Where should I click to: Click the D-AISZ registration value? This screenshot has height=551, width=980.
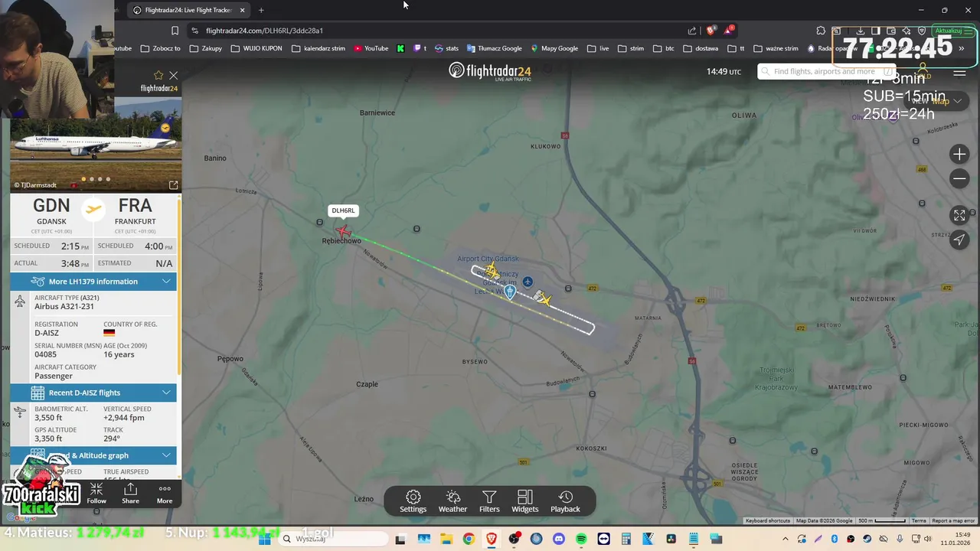[x=47, y=333]
